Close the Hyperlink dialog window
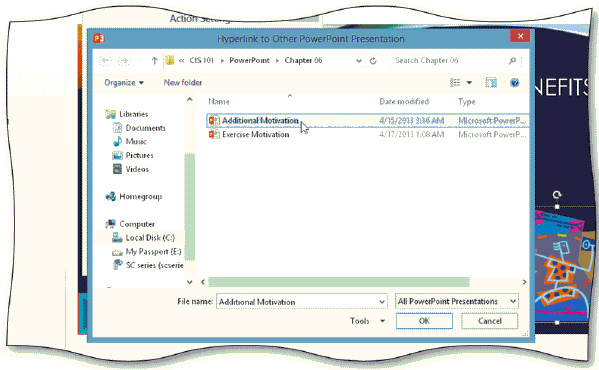The height and width of the screenshot is (370, 599). coord(520,36)
